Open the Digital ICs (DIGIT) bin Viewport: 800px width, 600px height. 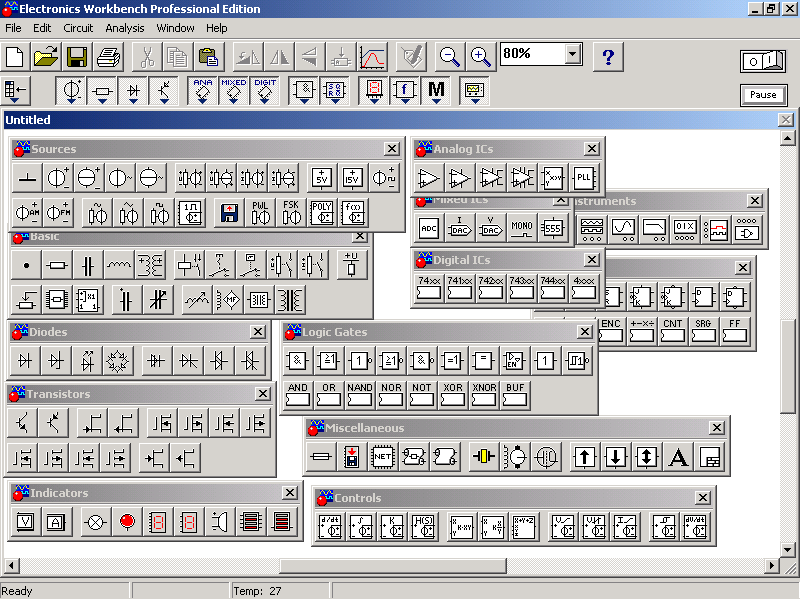click(x=265, y=91)
